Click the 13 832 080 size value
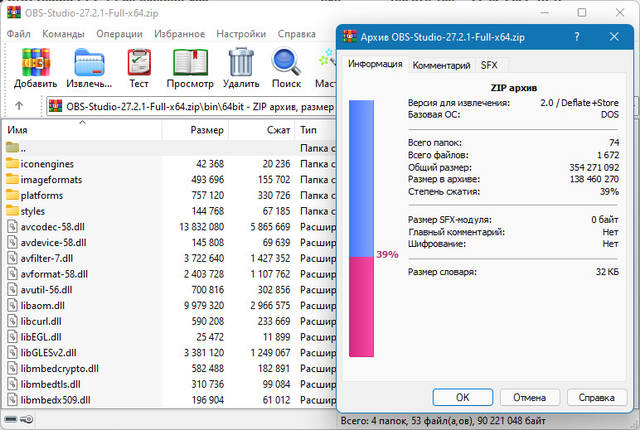640x430 pixels. (x=201, y=226)
